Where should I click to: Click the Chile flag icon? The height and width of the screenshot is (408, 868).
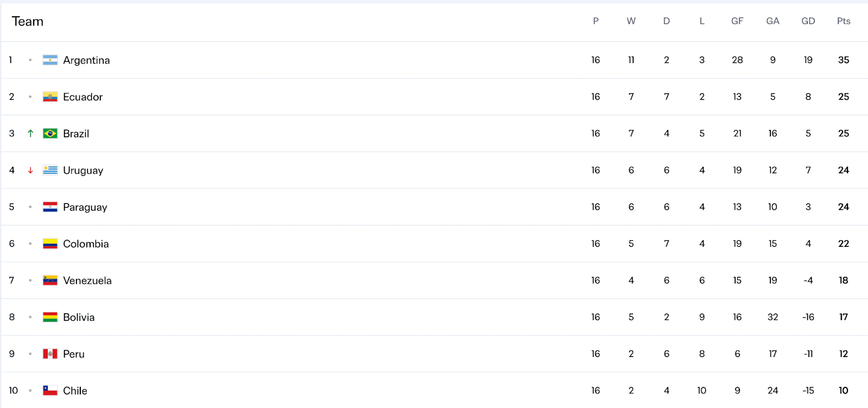[x=50, y=391]
